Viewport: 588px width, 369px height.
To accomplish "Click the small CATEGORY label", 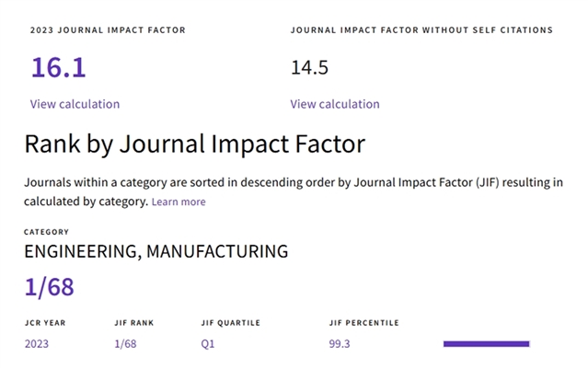I will 46,232.
